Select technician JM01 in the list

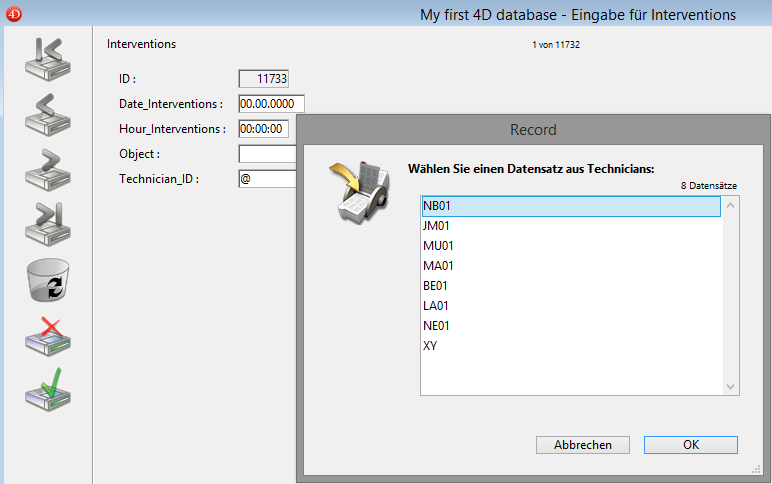pyautogui.click(x=570, y=226)
